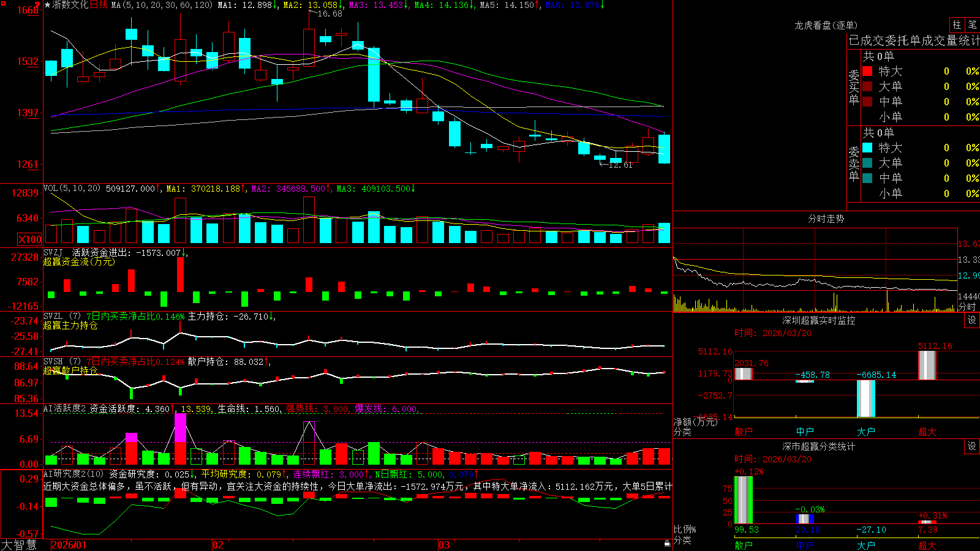Select 散户 category in 深圳超赢实时监控 chart

[744, 432]
